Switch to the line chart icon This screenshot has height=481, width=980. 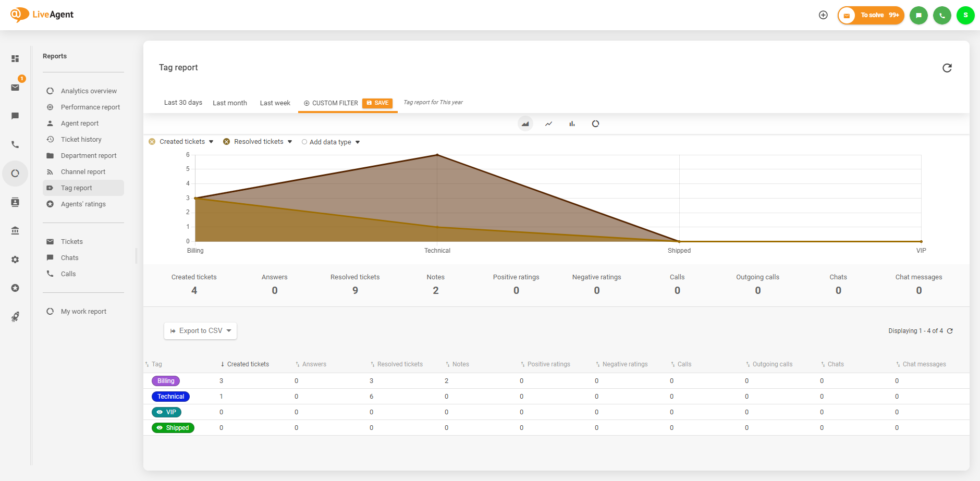pyautogui.click(x=548, y=124)
